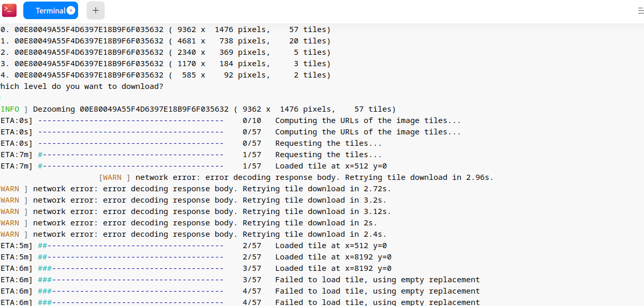
Task: Close the Terminal tab
Action: point(71,10)
